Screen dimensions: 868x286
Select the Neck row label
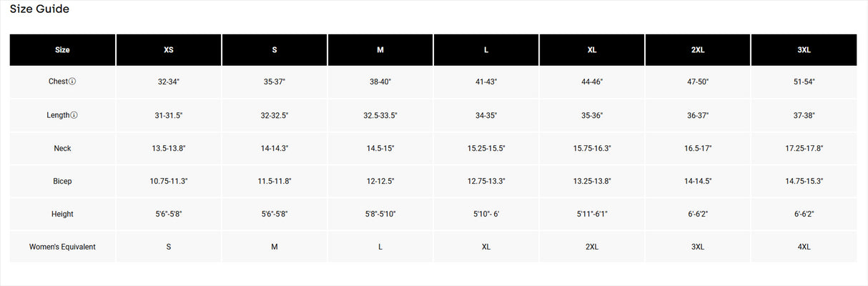coord(62,148)
